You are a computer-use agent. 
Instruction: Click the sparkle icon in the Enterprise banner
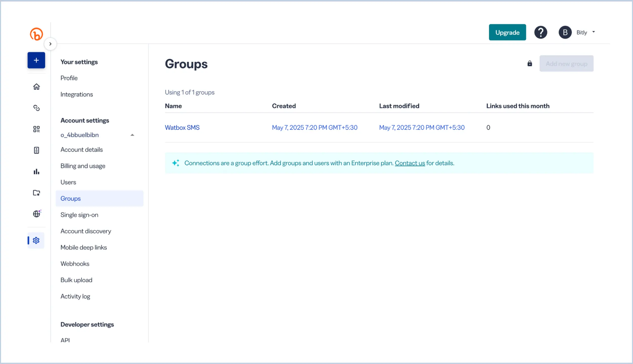point(176,163)
